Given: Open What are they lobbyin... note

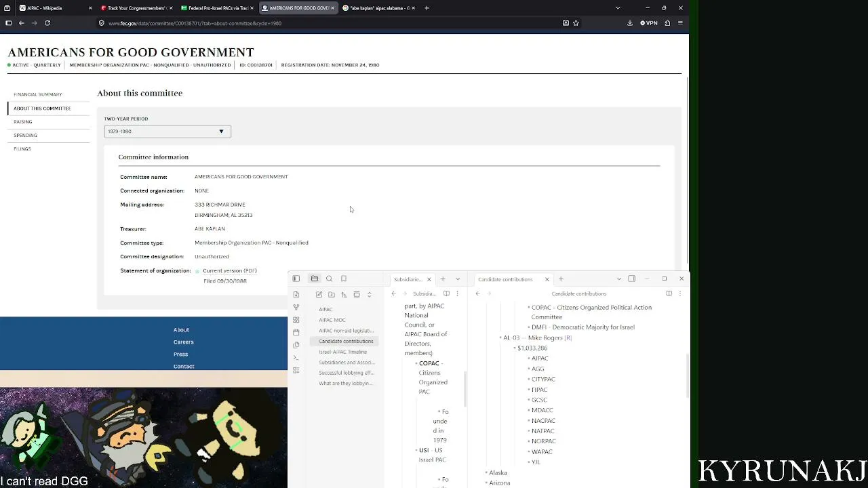Looking at the screenshot, I should pyautogui.click(x=346, y=383).
